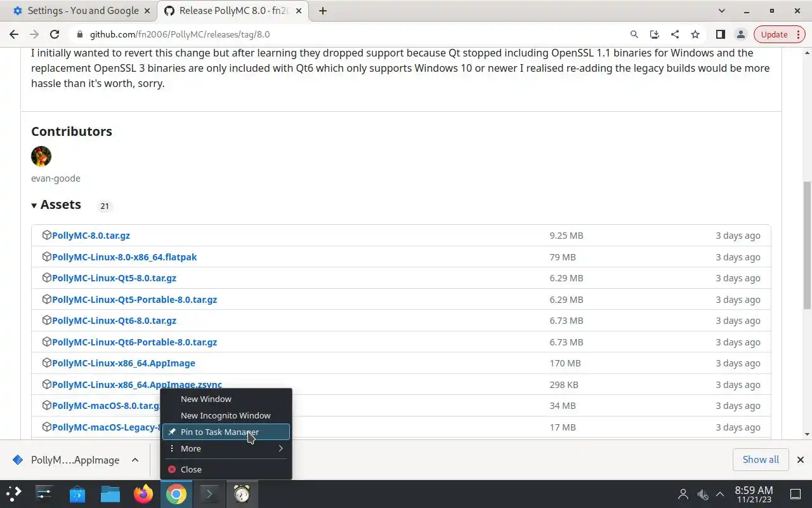The height and width of the screenshot is (508, 812).
Task: Download PollyMC-8.0.tar.gz
Action: coord(91,236)
